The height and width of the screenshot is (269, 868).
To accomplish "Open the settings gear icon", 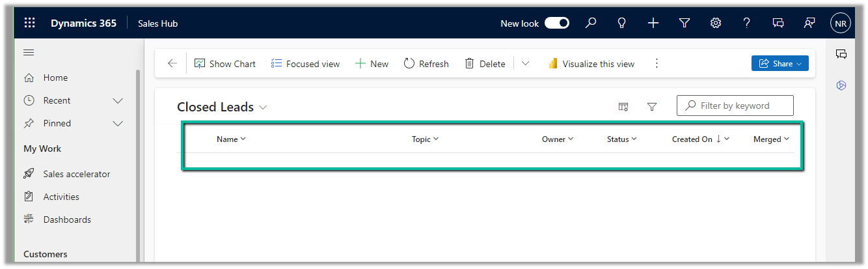I will pyautogui.click(x=716, y=23).
